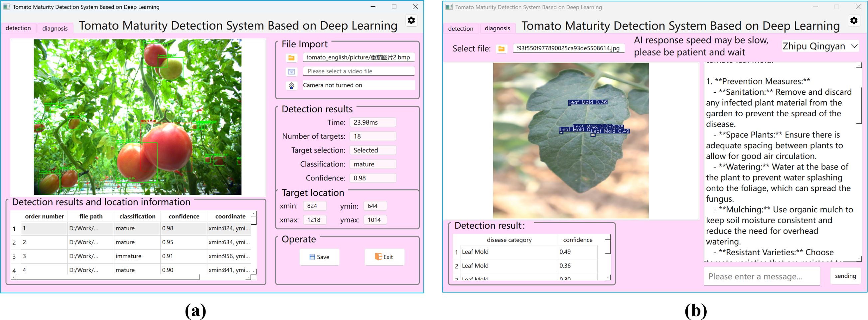Click the xmin value field showing 824

point(314,206)
